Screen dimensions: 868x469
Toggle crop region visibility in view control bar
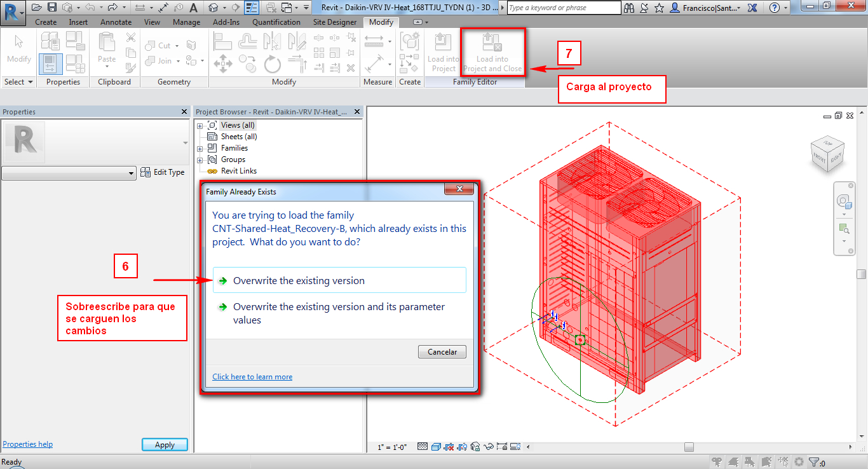tap(462, 447)
